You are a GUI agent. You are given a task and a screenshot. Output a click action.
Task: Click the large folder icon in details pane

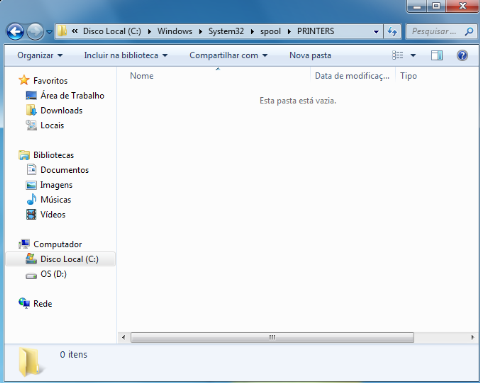pos(30,362)
